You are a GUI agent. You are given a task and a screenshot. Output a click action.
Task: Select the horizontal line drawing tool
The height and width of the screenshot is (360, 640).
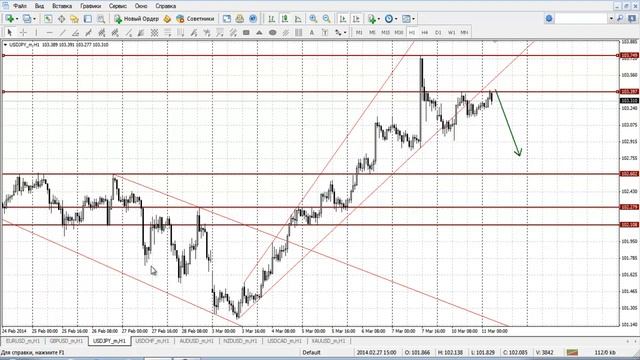pyautogui.click(x=49, y=32)
